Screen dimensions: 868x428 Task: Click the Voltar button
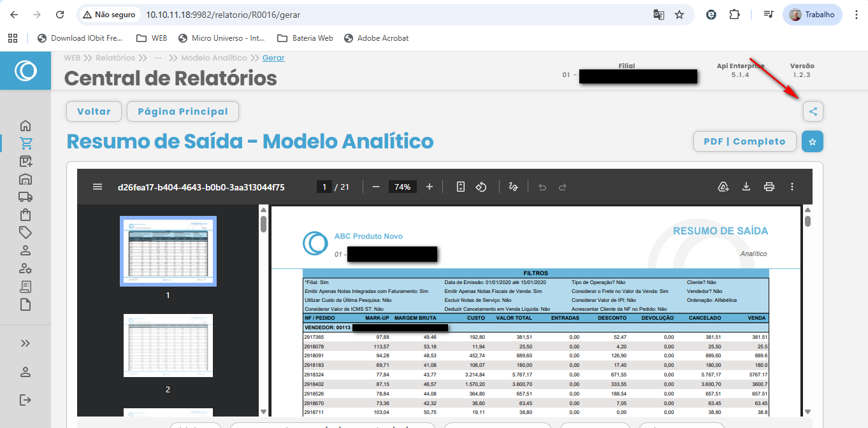coord(94,111)
